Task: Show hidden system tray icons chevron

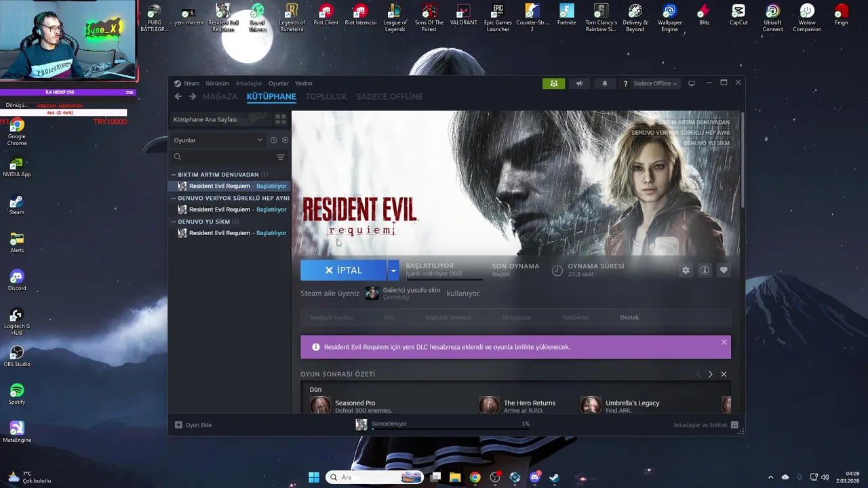Action: tap(770, 477)
